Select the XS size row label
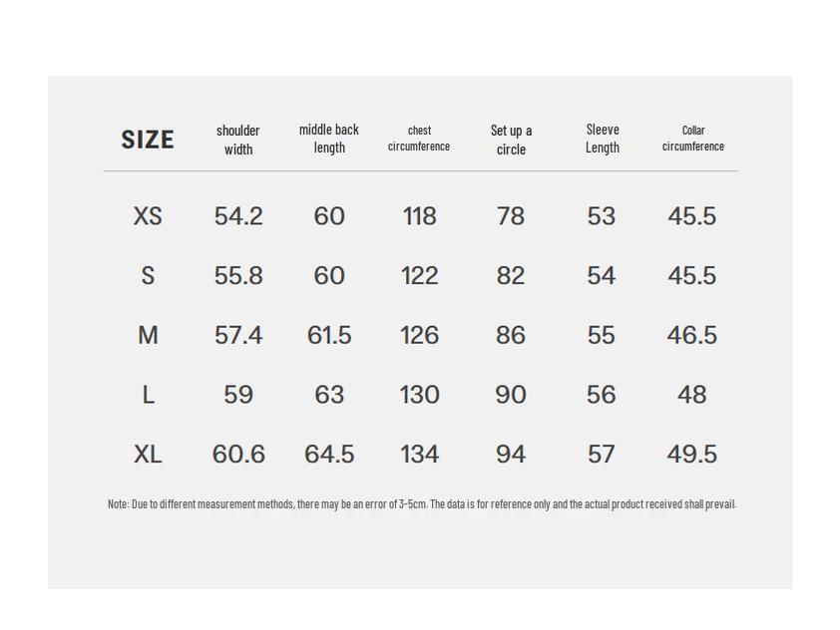 point(148,216)
